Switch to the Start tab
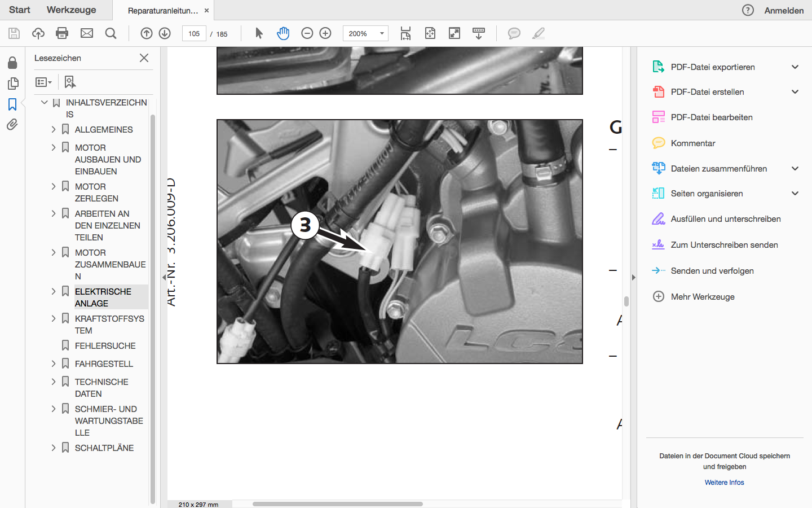This screenshot has height=508, width=812. 20,10
